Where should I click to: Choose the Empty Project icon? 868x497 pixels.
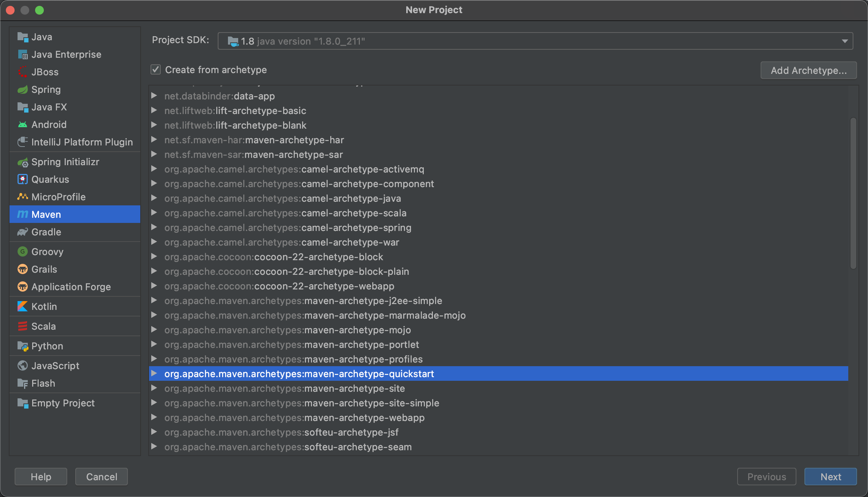(23, 403)
